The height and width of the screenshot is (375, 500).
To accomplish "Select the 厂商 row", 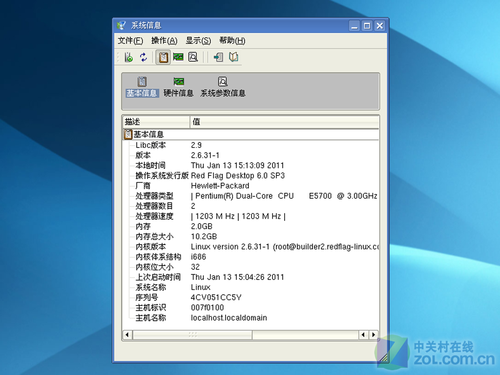I will 251,186.
